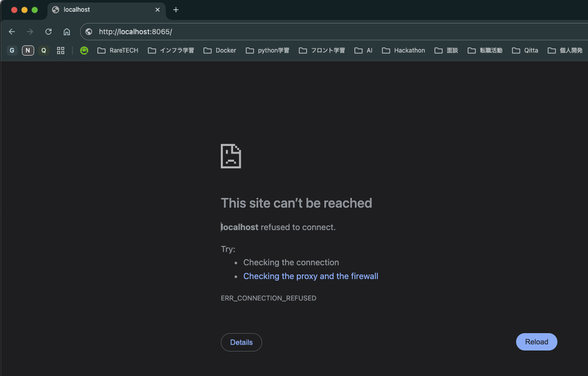The width and height of the screenshot is (588, 376).
Task: Open the G bookmark shortcut
Action: (11, 50)
